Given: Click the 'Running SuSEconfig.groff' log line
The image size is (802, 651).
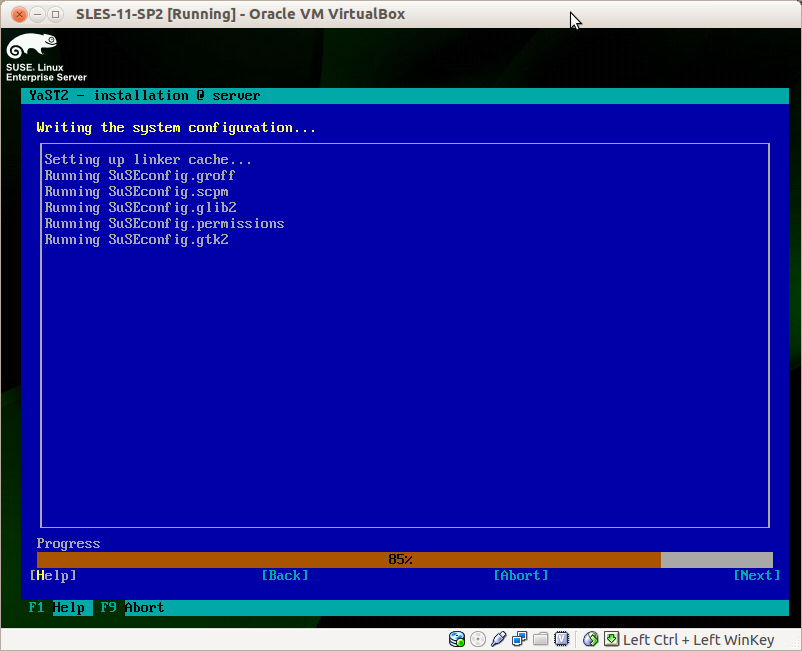Looking at the screenshot, I should click(x=140, y=176).
